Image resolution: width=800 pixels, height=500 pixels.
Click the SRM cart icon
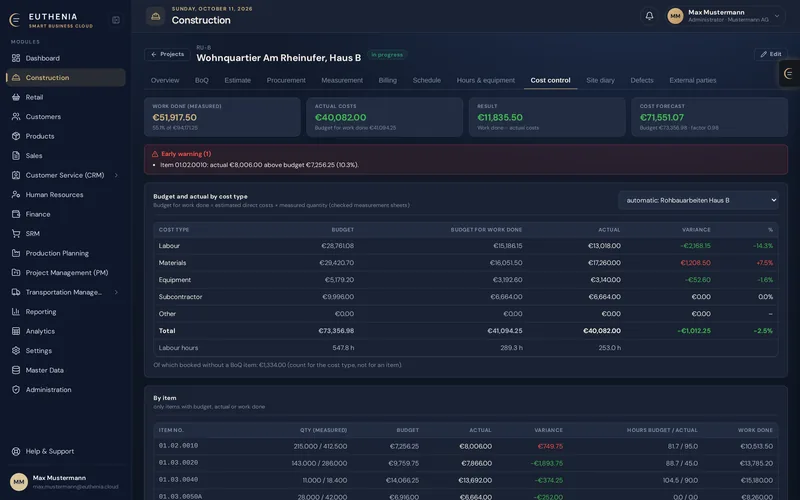click(x=16, y=234)
